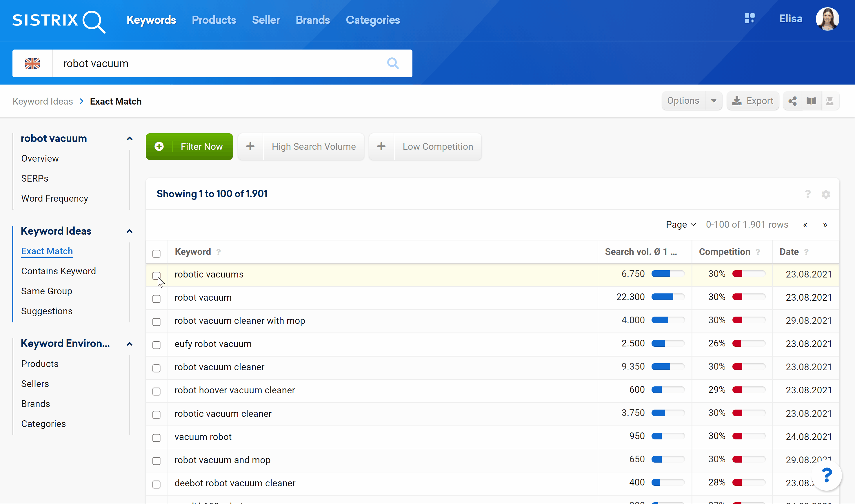Click the Export button

[753, 101]
